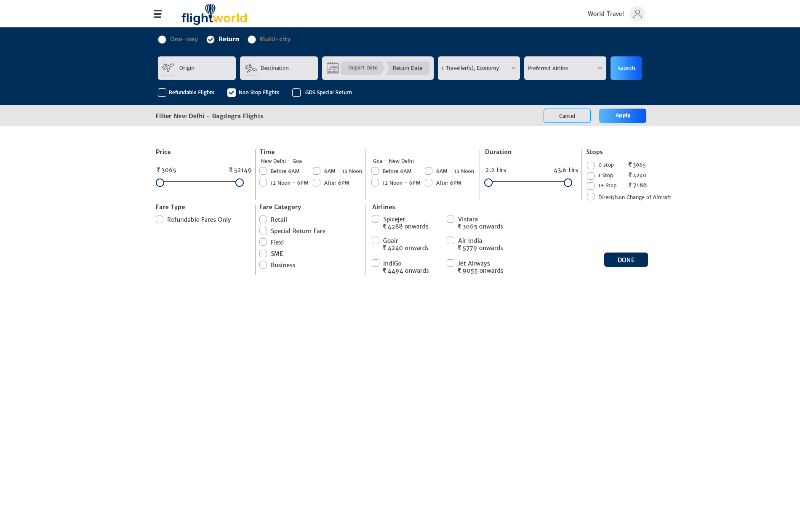This screenshot has width=800, height=532.
Task: Check the Special Return Fare category
Action: point(263,231)
